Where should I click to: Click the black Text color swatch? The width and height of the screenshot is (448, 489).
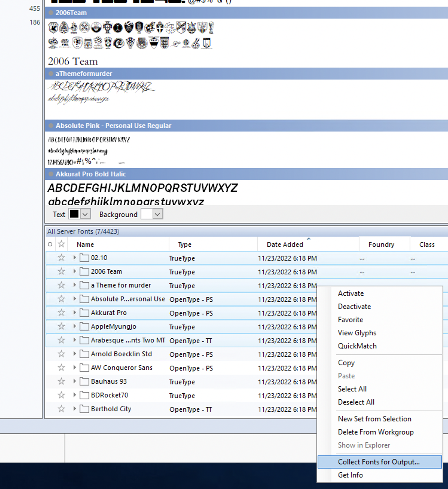click(74, 214)
